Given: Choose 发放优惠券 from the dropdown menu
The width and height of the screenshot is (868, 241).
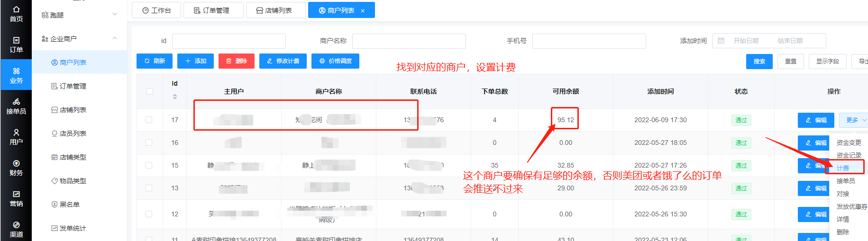Looking at the screenshot, I should (849, 206).
